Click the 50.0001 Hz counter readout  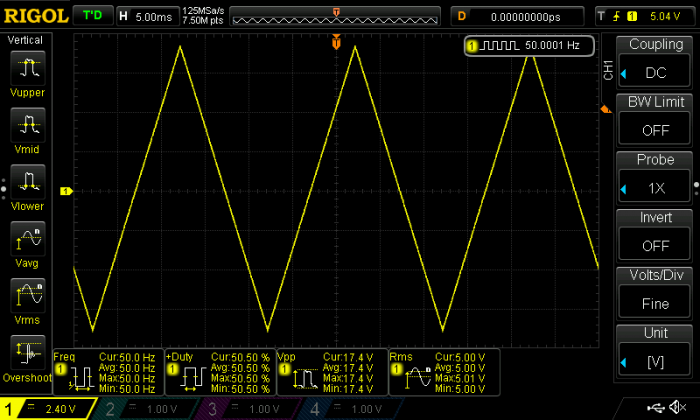(x=552, y=45)
